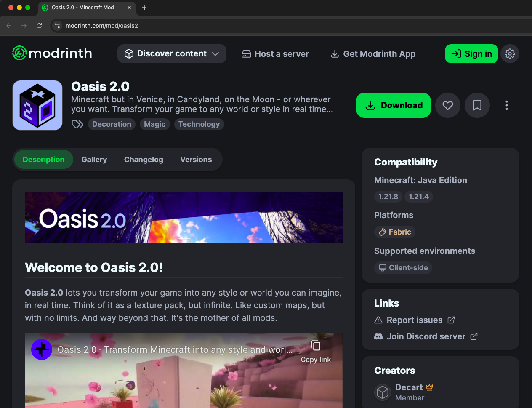Click the address bar URL modrinth.com/mod/oasis2
532x408 pixels.
pyautogui.click(x=102, y=26)
